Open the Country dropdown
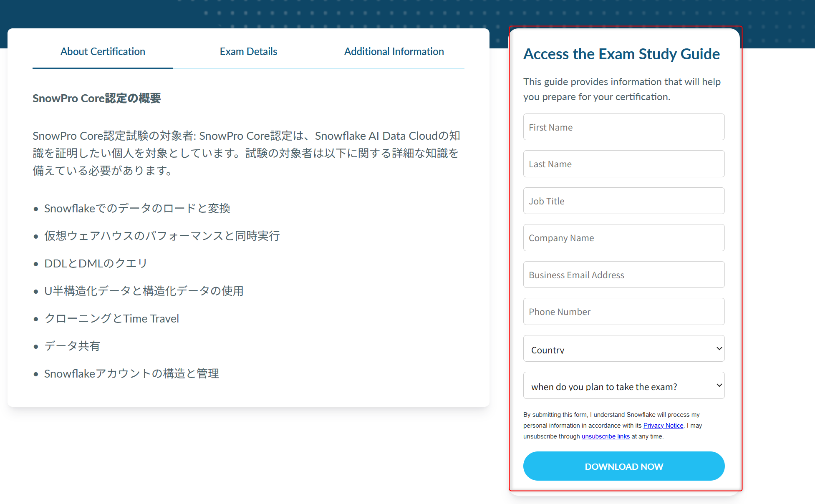Viewport: 815px width, 504px height. pyautogui.click(x=624, y=348)
